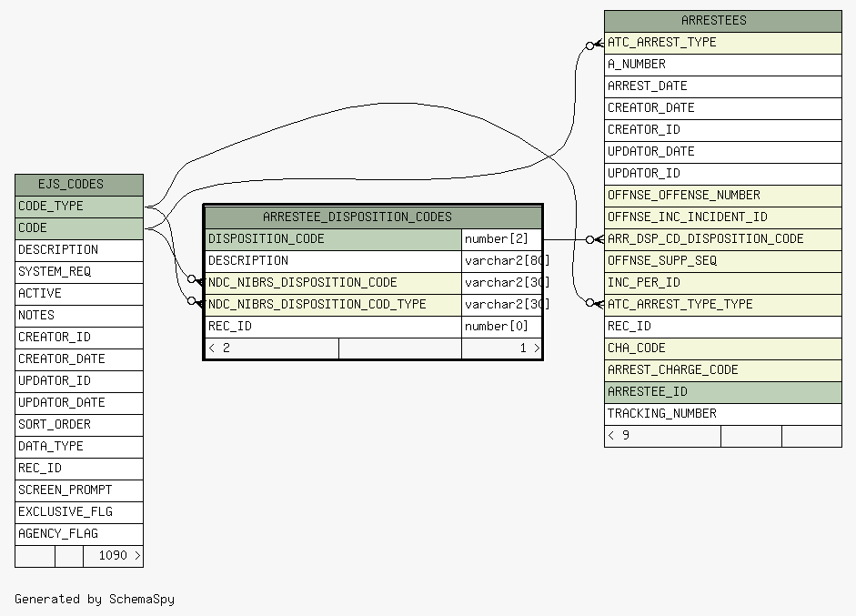
Task: Click the Generated by SchemaSpy text
Action: pyautogui.click(x=95, y=599)
